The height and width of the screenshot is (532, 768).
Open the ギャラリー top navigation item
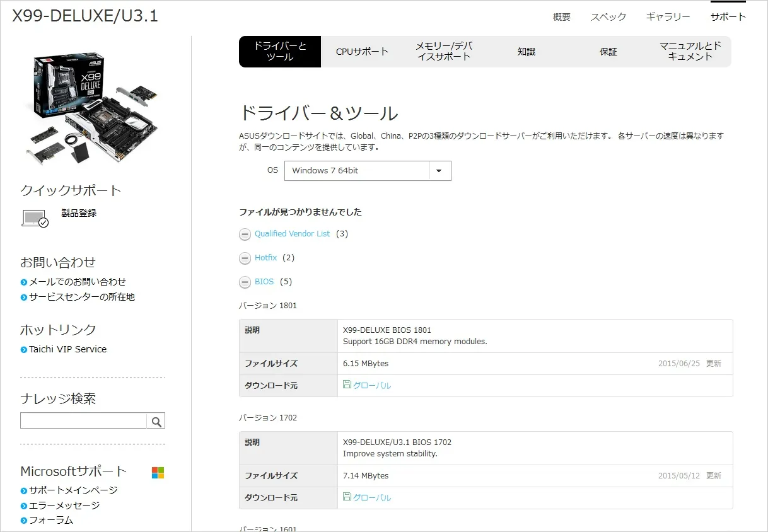coord(668,17)
